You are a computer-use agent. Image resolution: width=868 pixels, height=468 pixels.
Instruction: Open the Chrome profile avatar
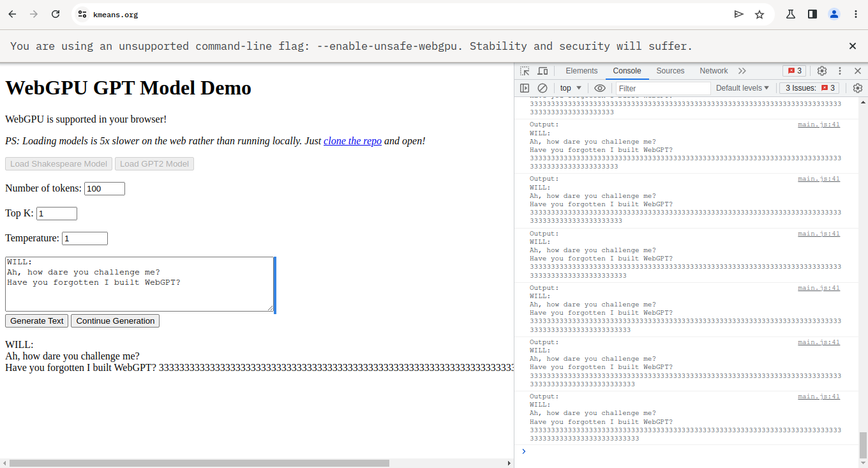[x=834, y=14]
